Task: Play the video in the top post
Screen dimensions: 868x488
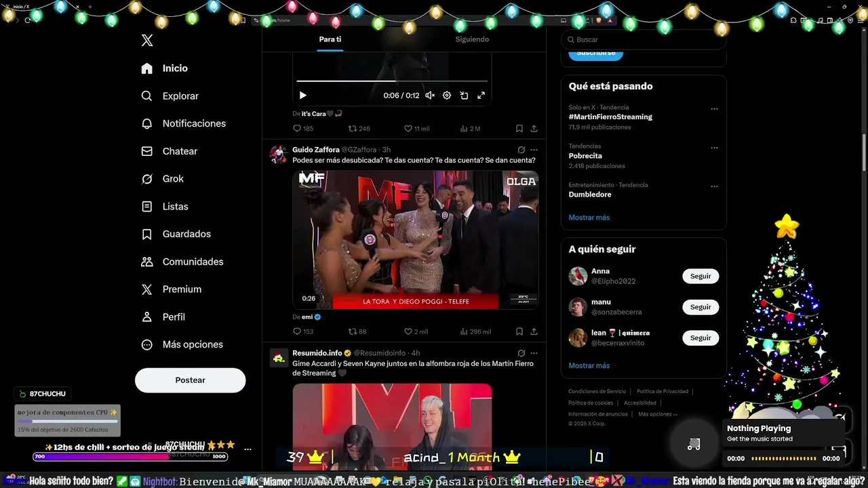Action: pos(302,96)
